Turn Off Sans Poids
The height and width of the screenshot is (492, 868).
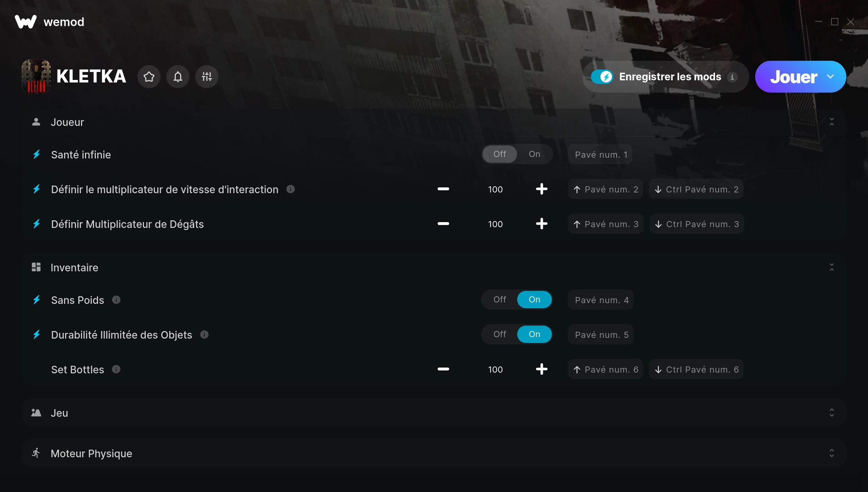(x=500, y=300)
